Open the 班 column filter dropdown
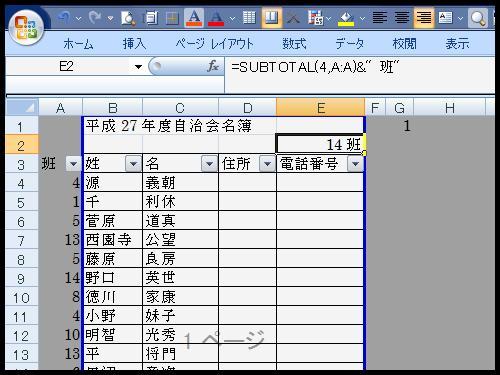The image size is (500, 375). click(x=73, y=164)
